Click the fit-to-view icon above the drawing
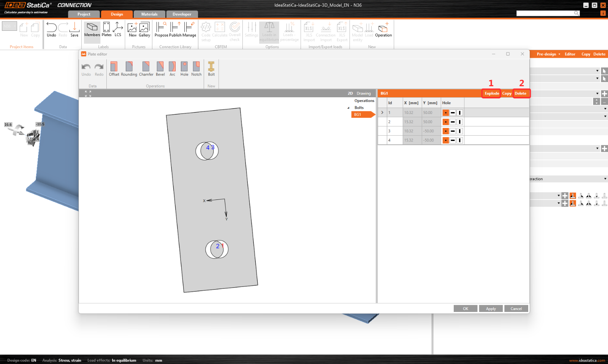The height and width of the screenshot is (364, 608). tap(88, 93)
